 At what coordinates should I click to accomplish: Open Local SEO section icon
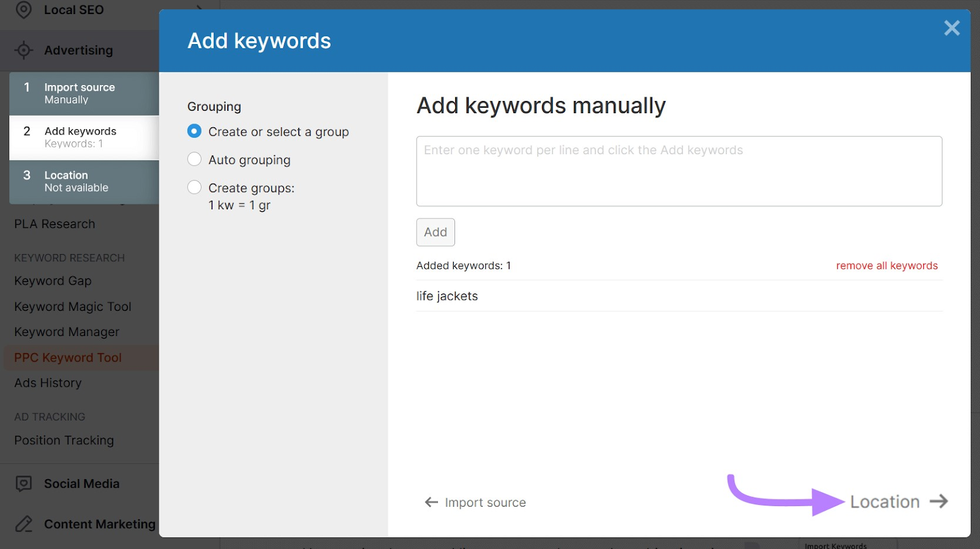pyautogui.click(x=23, y=10)
